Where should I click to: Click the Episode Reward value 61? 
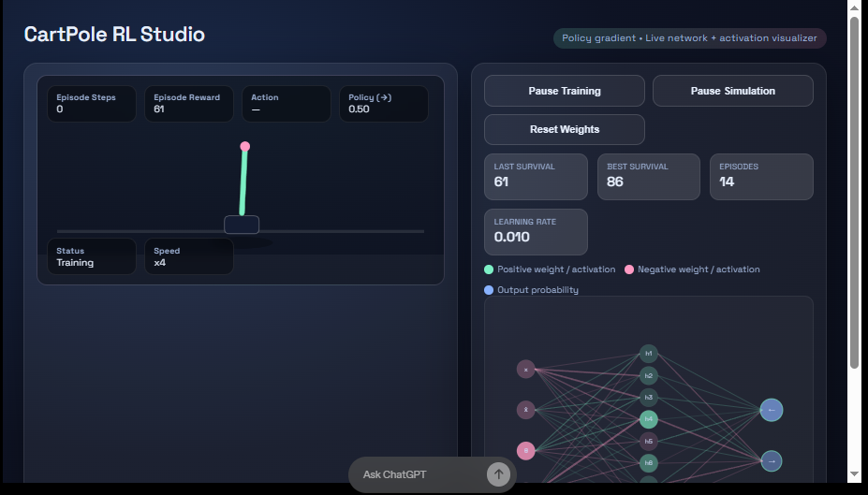pyautogui.click(x=159, y=109)
